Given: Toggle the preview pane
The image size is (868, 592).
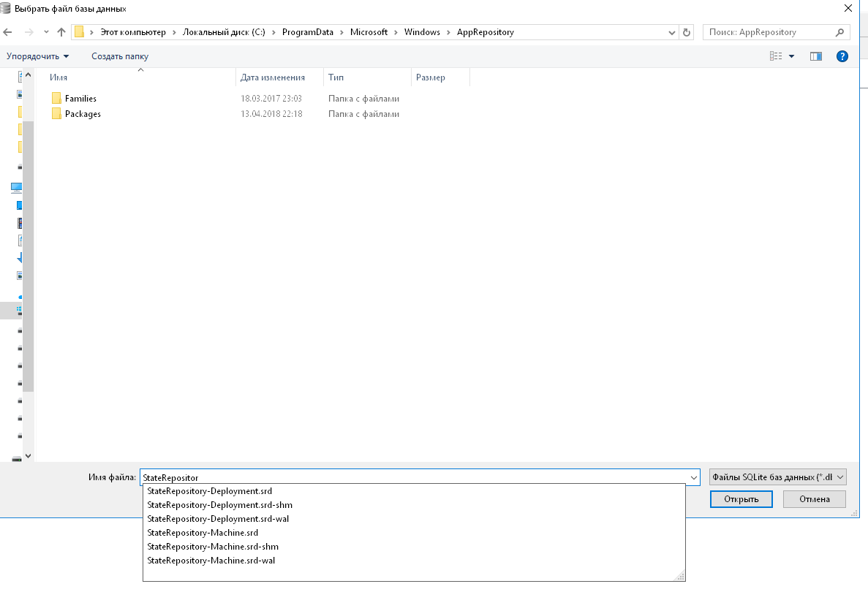Looking at the screenshot, I should 816,56.
